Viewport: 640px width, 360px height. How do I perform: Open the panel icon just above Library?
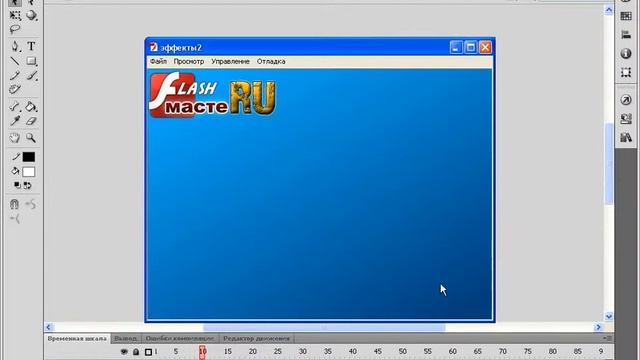[x=626, y=119]
